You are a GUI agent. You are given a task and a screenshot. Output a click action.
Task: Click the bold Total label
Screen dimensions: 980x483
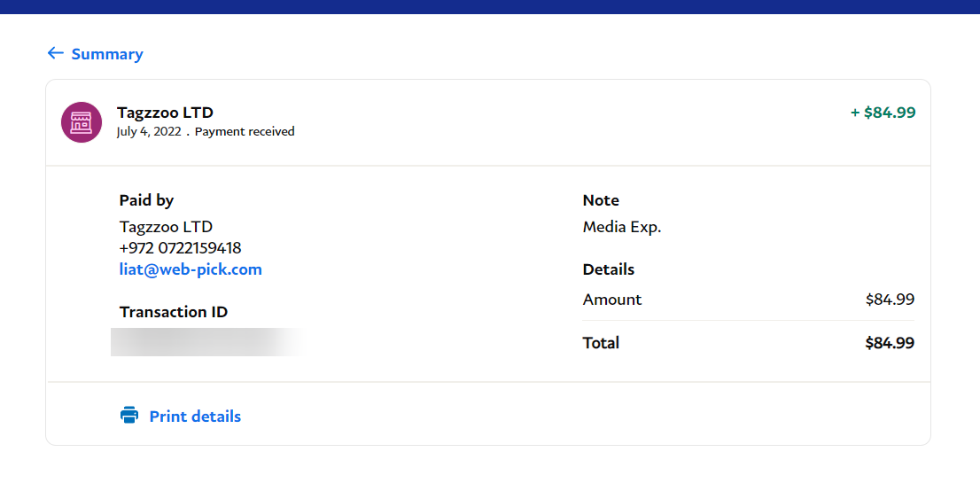601,343
